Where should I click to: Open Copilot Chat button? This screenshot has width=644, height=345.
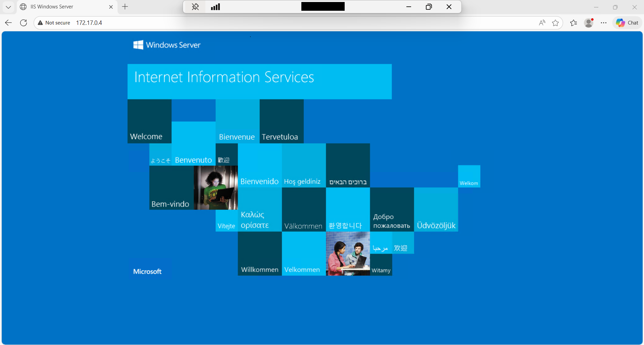(627, 23)
